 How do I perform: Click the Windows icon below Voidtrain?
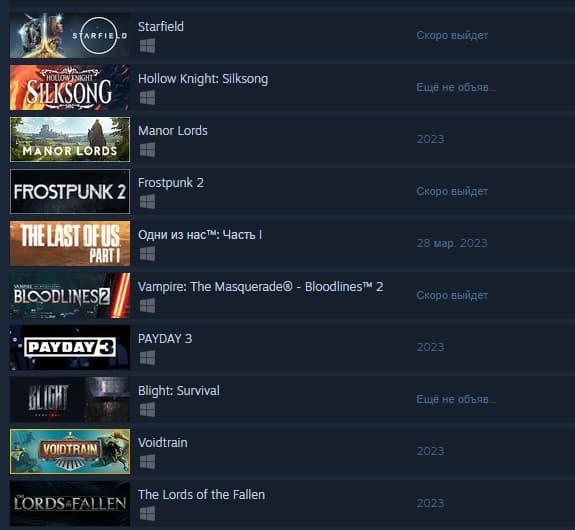tap(147, 462)
